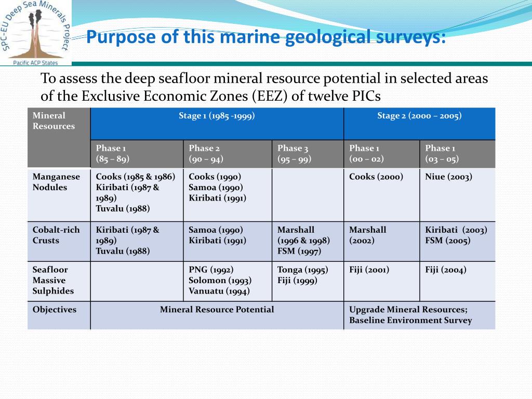Click the 'Cooks (1985 & 1986)' entry
The width and height of the screenshot is (532, 399).
(136, 177)
